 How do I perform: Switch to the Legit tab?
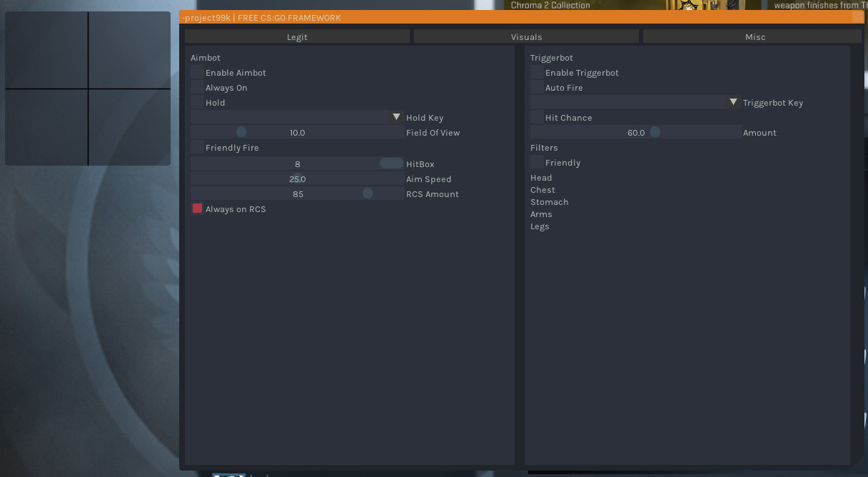297,36
